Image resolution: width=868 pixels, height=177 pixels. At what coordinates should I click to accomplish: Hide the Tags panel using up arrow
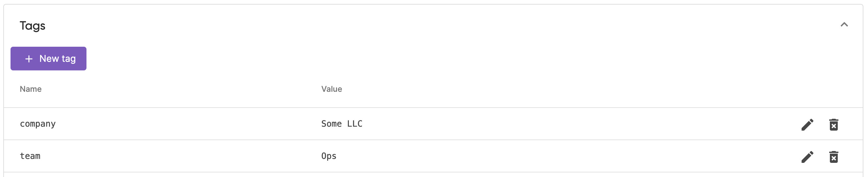[844, 25]
